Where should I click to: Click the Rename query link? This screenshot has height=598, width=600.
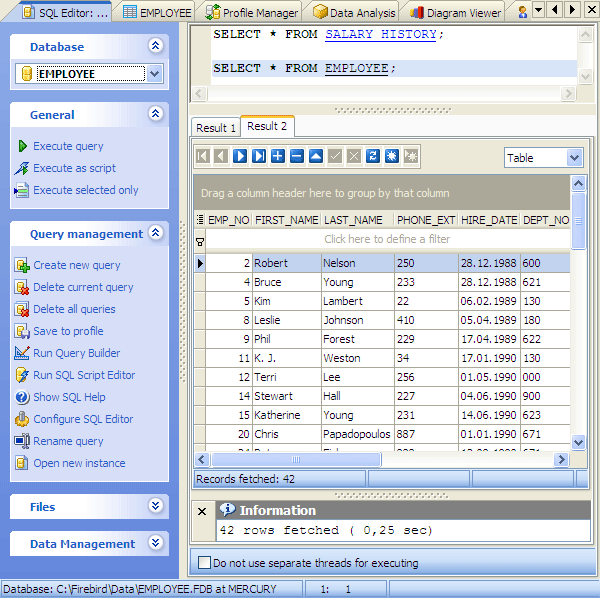coord(68,441)
